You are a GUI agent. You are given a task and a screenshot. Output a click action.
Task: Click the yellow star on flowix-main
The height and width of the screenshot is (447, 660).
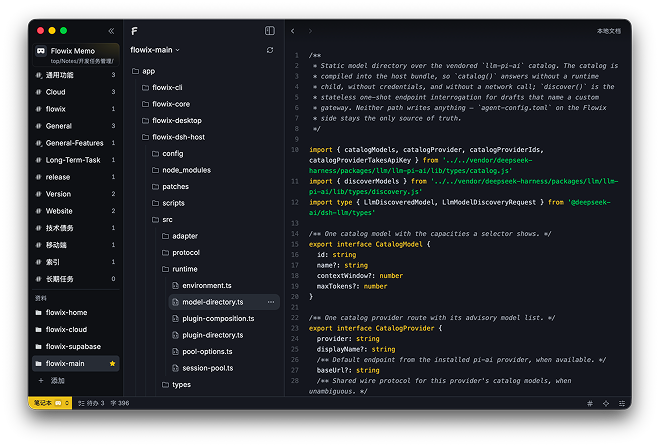pos(112,364)
